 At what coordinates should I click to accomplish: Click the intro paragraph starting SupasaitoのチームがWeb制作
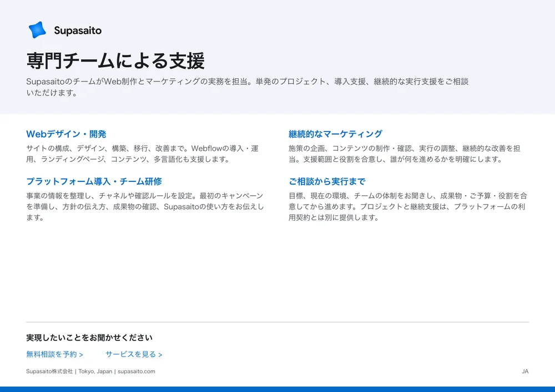click(x=248, y=87)
